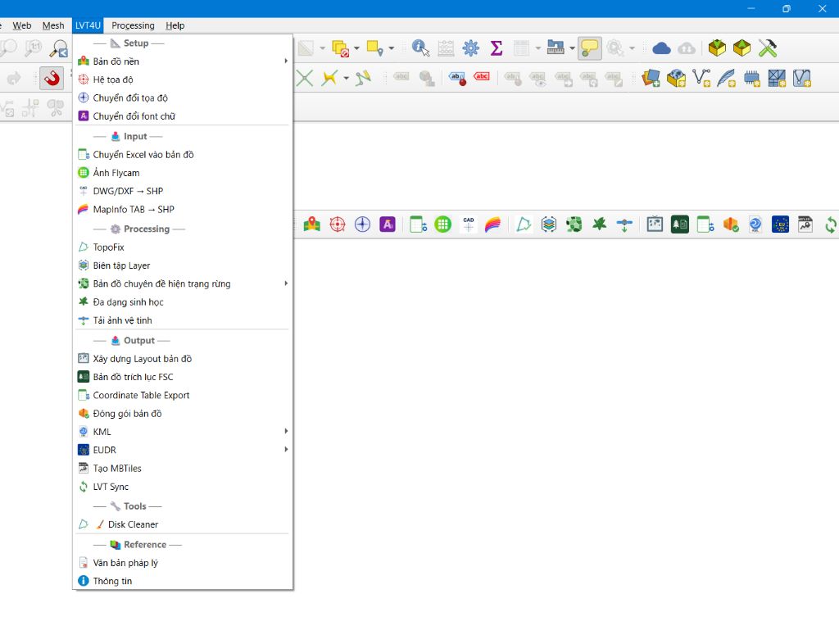
Task: Toggle the red magnet snapping button
Action: 52,78
